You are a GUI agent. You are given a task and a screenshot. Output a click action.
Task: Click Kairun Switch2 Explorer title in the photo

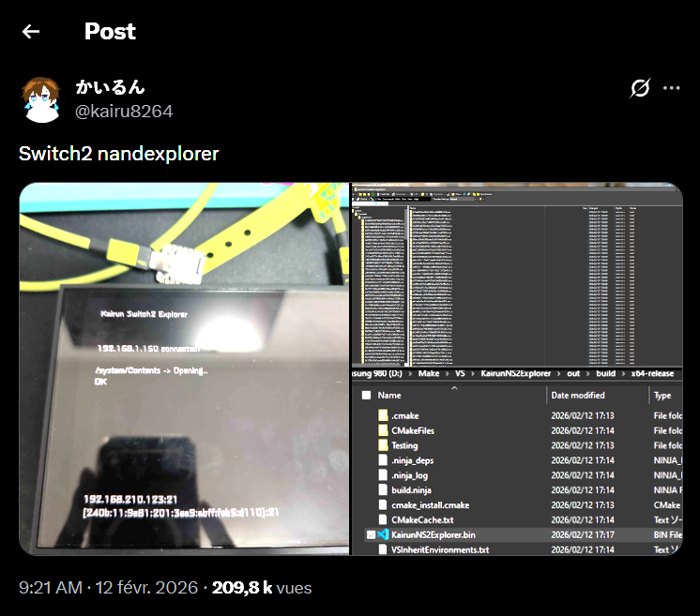click(144, 314)
